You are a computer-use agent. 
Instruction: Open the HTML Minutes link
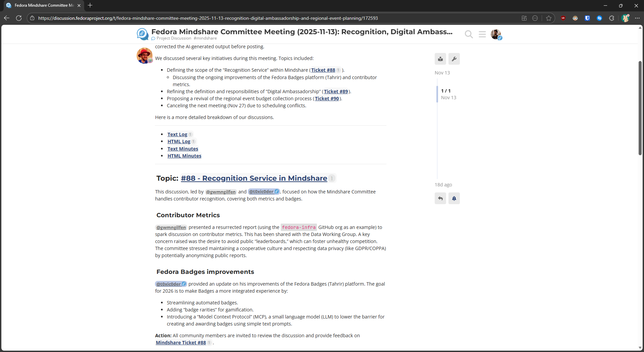tap(184, 156)
